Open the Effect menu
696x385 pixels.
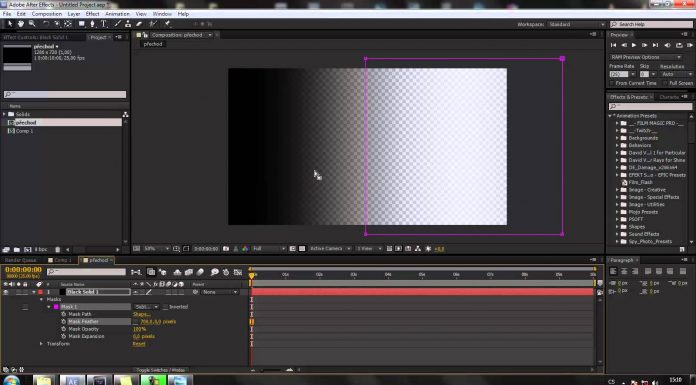tap(92, 14)
